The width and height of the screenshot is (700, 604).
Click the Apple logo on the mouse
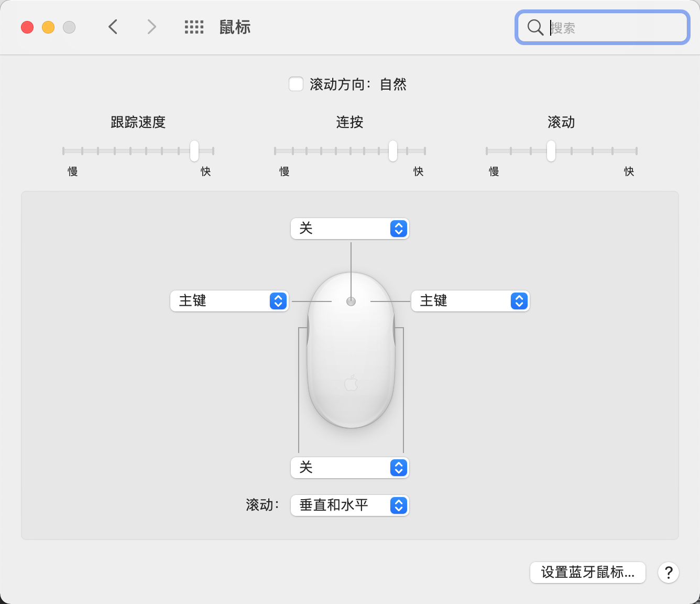(x=351, y=383)
